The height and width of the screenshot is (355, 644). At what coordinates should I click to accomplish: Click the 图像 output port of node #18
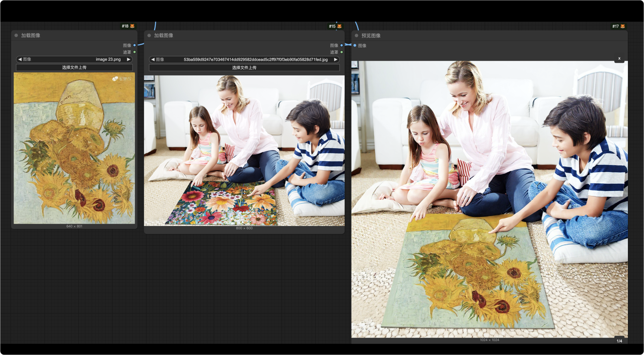pyautogui.click(x=135, y=45)
